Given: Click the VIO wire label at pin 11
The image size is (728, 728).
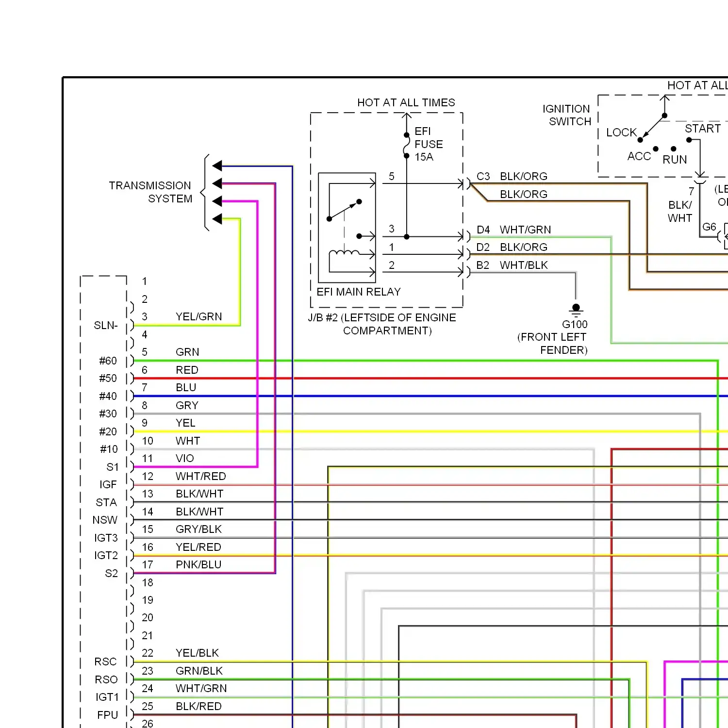Looking at the screenshot, I should coord(184,458).
